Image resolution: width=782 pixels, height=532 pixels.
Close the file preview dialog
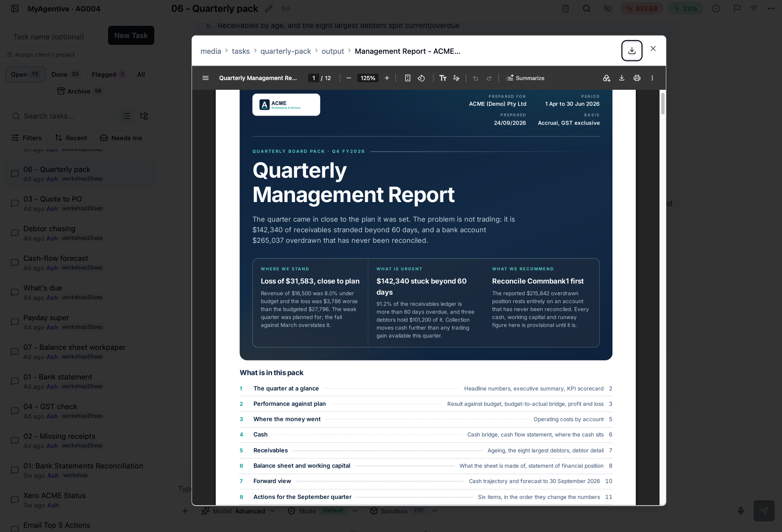pyautogui.click(x=653, y=49)
